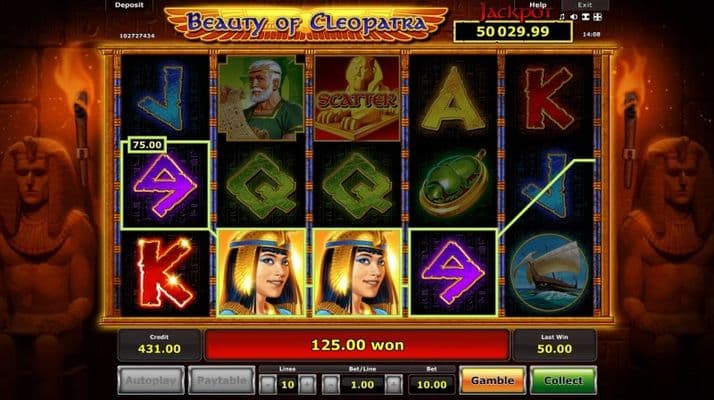Collect the winnings
This screenshot has height=400, width=714.
[563, 380]
